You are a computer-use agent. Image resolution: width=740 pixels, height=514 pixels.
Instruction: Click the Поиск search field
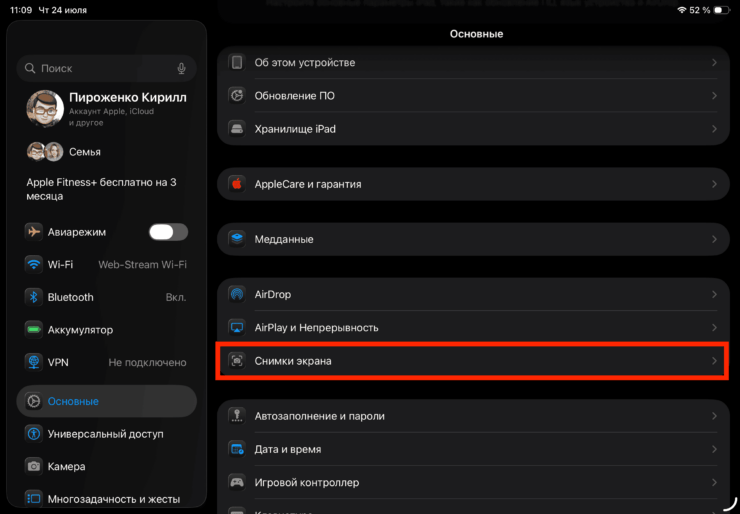pyautogui.click(x=100, y=68)
